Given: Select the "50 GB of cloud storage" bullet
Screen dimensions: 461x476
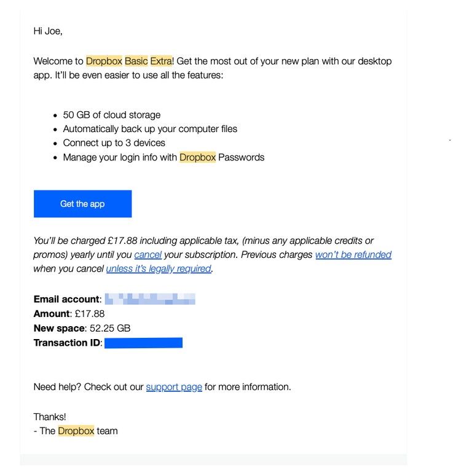Looking at the screenshot, I should (x=111, y=115).
